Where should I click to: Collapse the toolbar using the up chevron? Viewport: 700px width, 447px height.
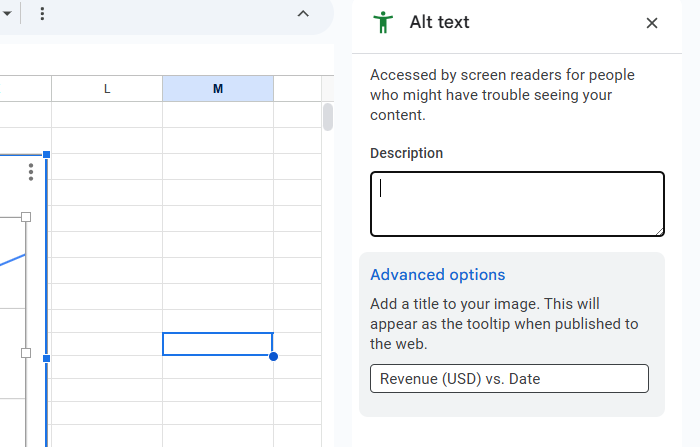[x=303, y=14]
